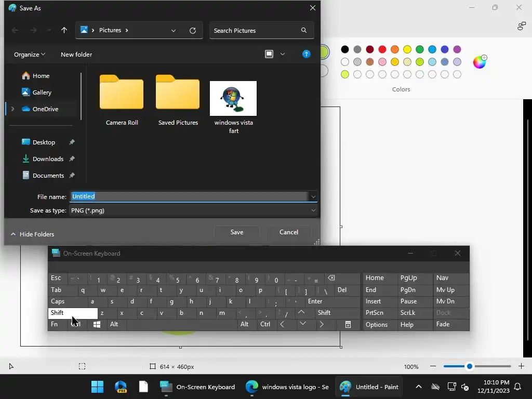The width and height of the screenshot is (532, 399).
Task: Click the Save button
Action: coord(237,232)
